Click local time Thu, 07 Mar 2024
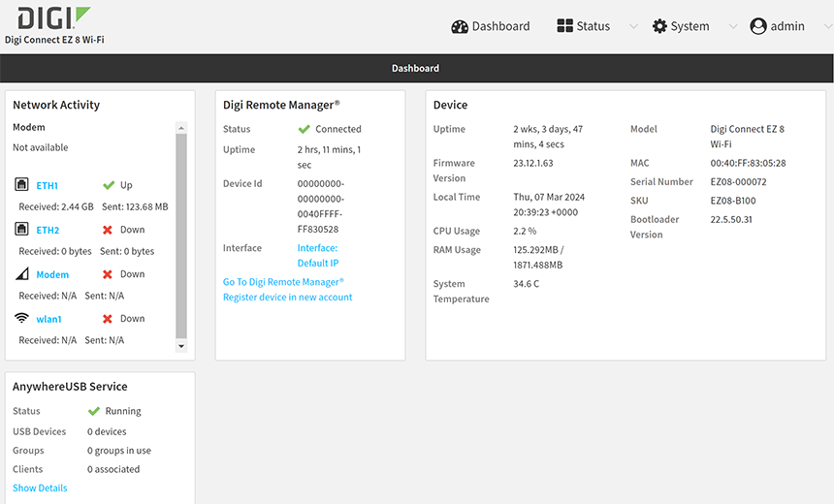 (549, 205)
